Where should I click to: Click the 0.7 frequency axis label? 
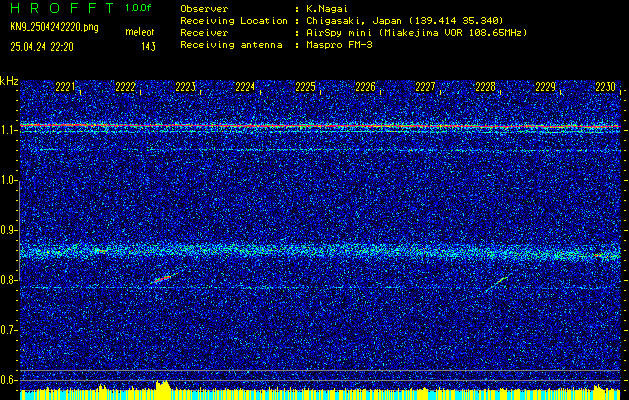click(8, 330)
